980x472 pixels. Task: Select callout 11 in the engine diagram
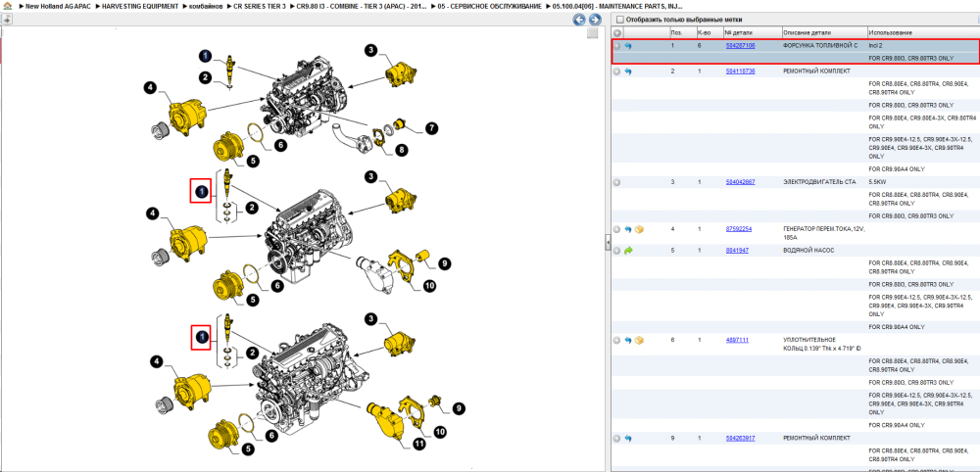pyautogui.click(x=418, y=444)
